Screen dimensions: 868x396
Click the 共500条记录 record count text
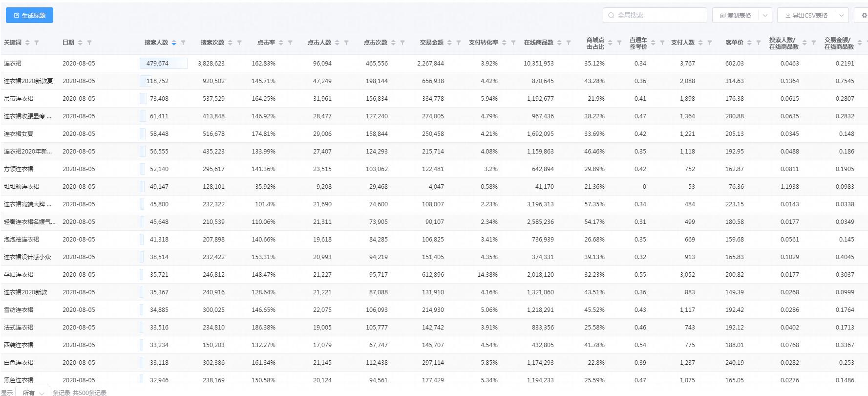pyautogui.click(x=89, y=393)
